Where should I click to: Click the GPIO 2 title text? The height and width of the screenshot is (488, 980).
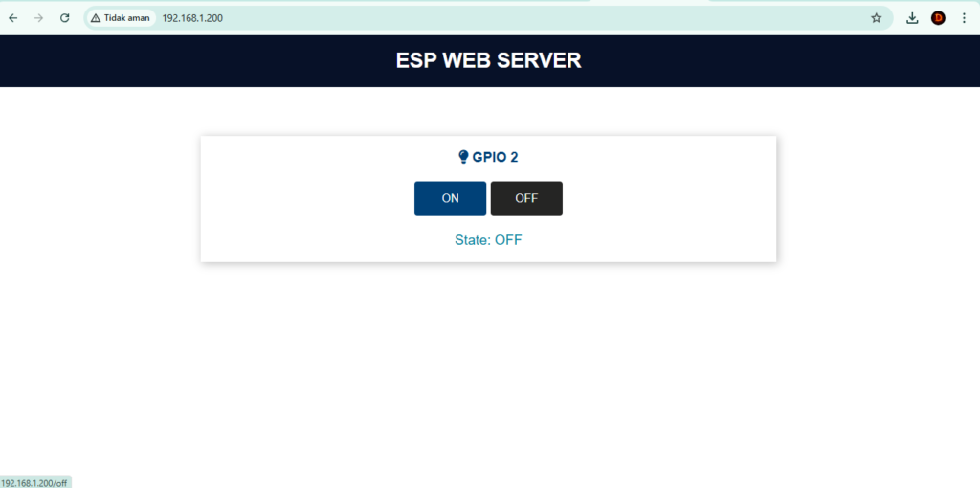coord(495,157)
